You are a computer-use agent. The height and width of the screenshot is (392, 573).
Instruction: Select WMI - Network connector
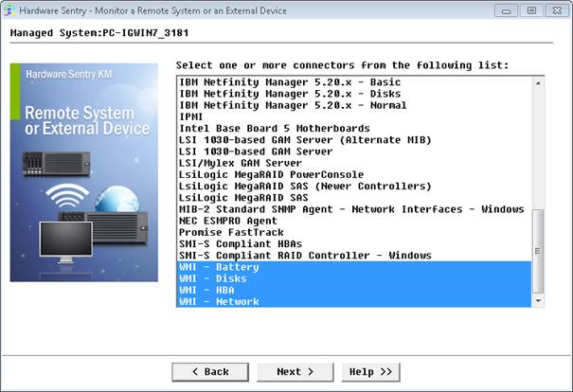click(218, 301)
